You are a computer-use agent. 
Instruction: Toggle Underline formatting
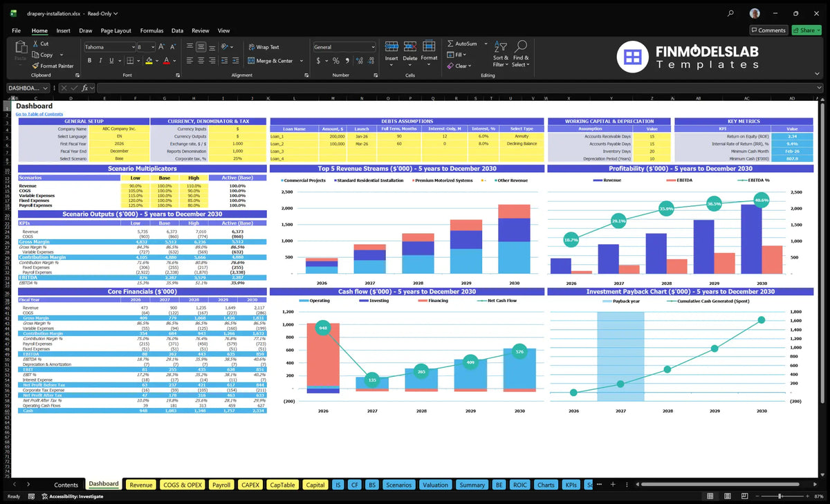click(x=112, y=61)
